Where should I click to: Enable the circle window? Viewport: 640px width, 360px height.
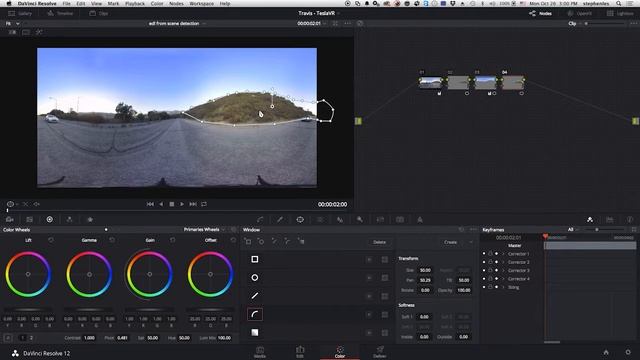(255, 278)
